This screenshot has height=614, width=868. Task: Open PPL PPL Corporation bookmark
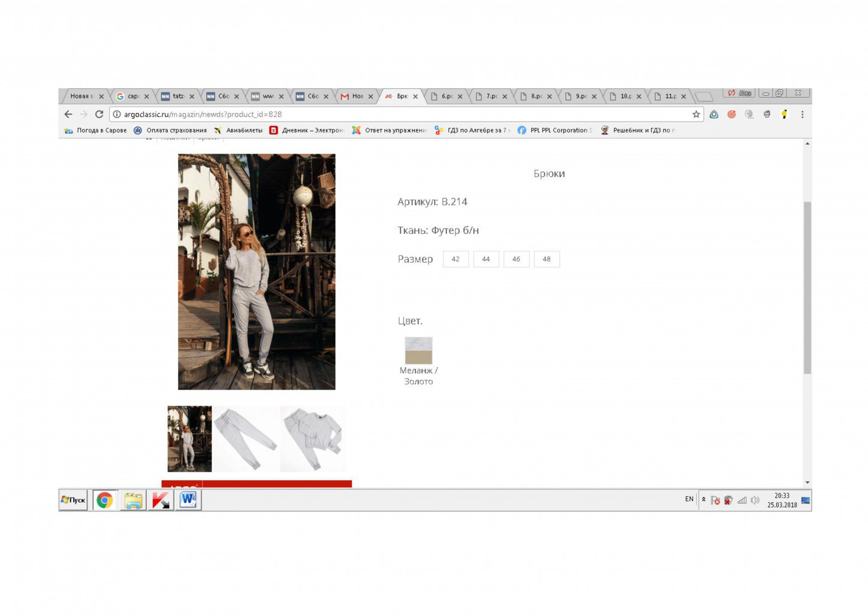pyautogui.click(x=554, y=130)
